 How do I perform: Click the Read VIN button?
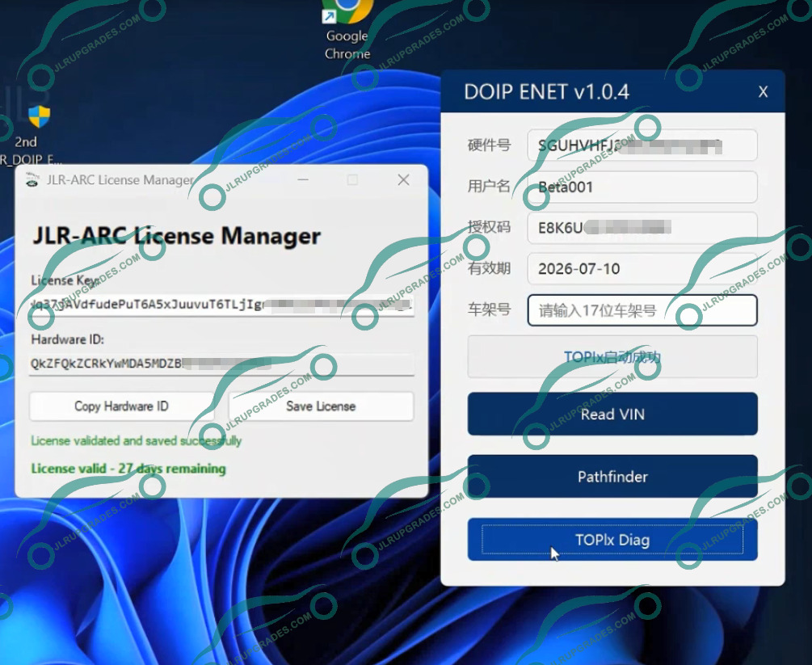click(x=612, y=414)
